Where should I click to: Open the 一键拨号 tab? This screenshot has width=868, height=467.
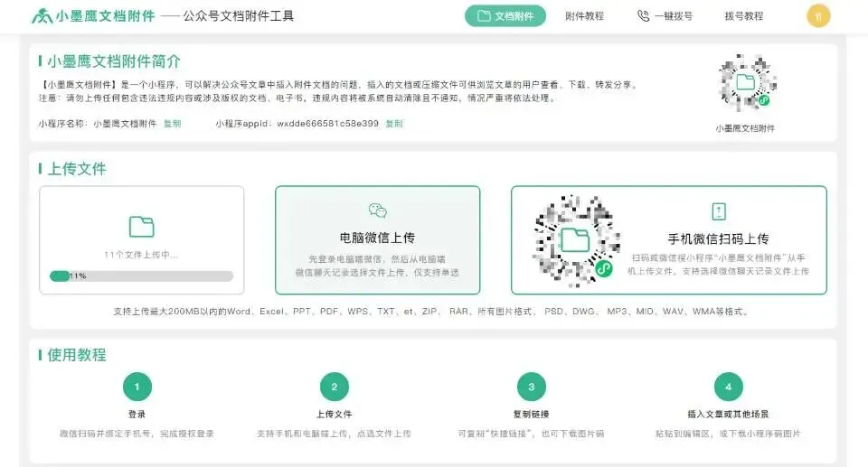point(665,16)
